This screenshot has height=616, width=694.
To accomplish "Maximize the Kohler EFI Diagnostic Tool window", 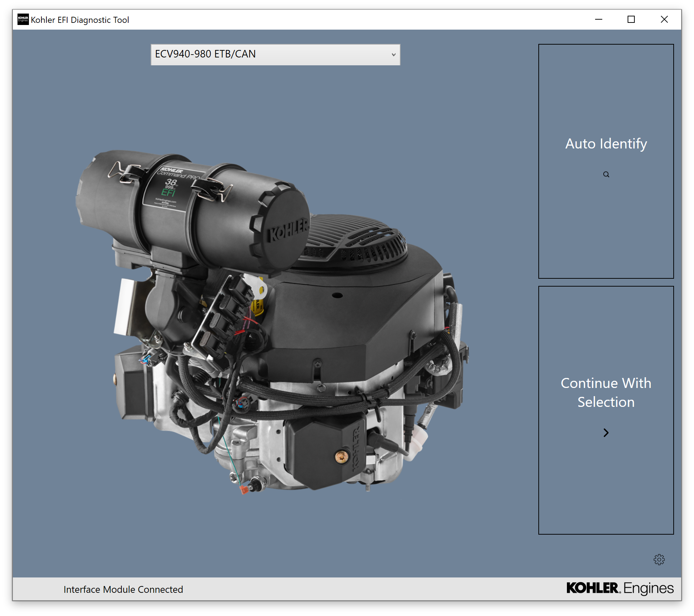I will [x=631, y=19].
